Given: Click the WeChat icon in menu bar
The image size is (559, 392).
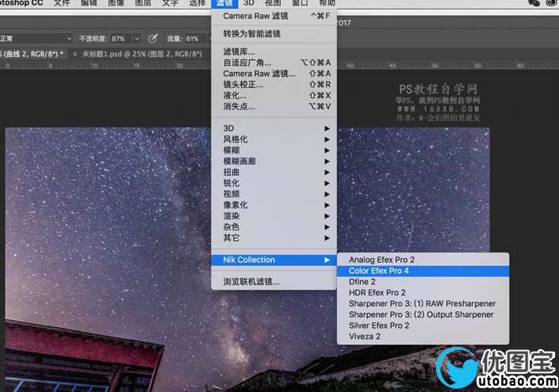Looking at the screenshot, I should click(x=534, y=3).
